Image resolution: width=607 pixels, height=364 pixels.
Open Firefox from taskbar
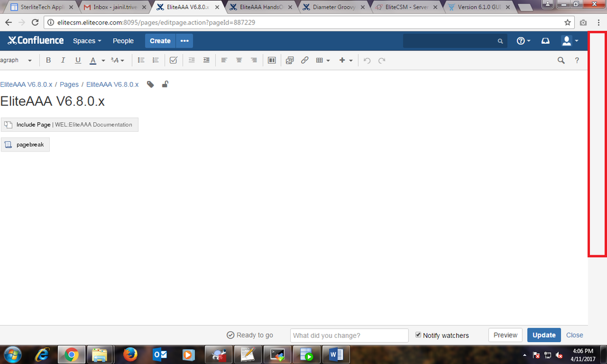[130, 354]
